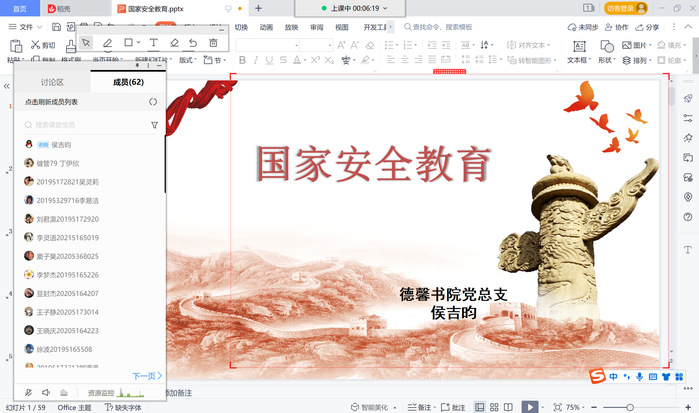Undo the last annotation stroke
This screenshot has height=413, width=699.
(x=193, y=43)
